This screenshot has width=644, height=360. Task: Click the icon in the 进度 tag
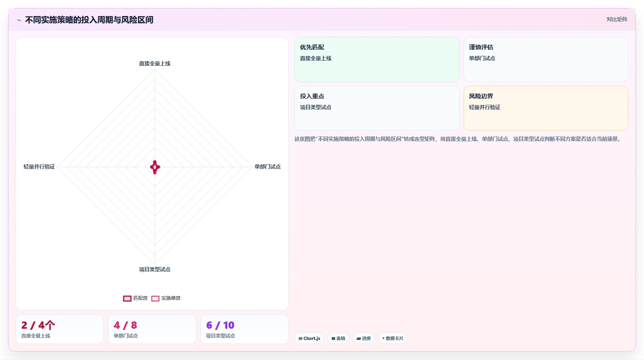358,338
